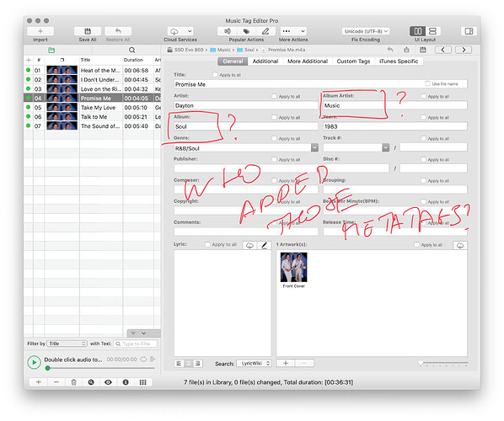Check the Use file name box
Image resolution: width=504 pixels, height=421 pixels.
click(x=427, y=84)
